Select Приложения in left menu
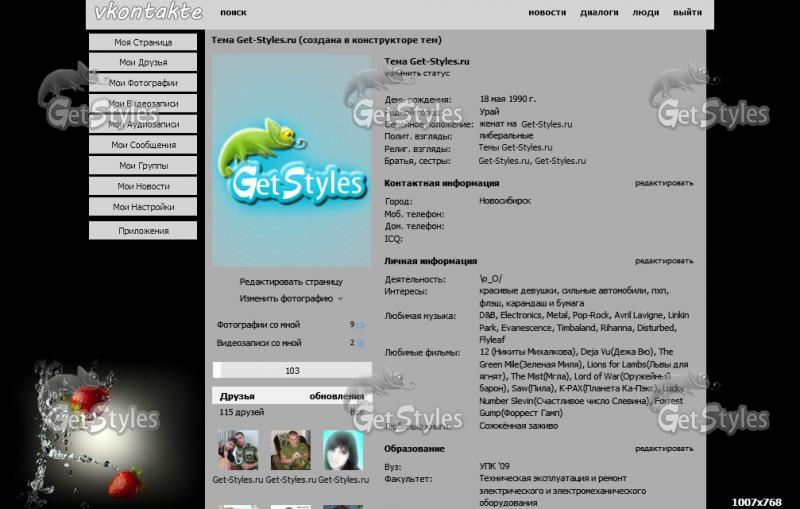The height and width of the screenshot is (509, 800). click(x=143, y=231)
